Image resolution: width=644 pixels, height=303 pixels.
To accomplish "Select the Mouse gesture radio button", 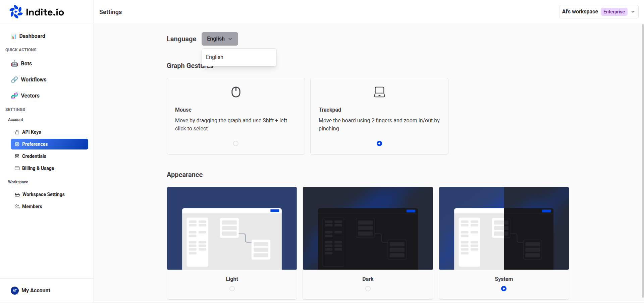I will [x=236, y=143].
